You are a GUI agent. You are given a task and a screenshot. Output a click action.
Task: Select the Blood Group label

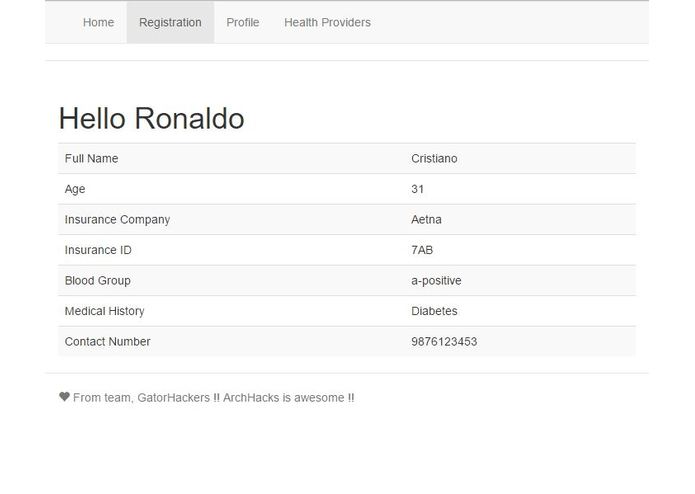[x=98, y=281]
